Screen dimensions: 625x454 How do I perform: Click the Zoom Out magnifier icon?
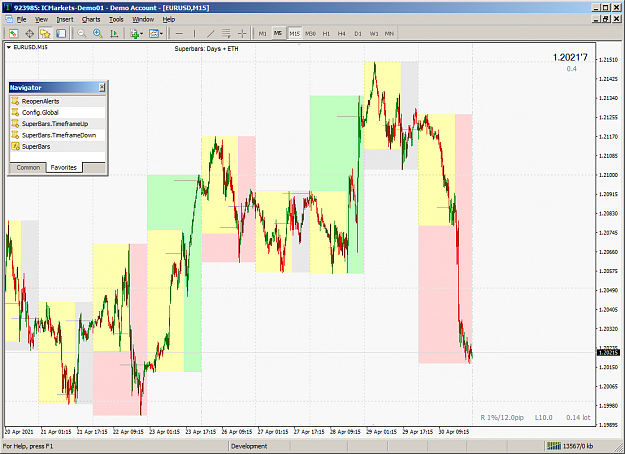[82, 33]
